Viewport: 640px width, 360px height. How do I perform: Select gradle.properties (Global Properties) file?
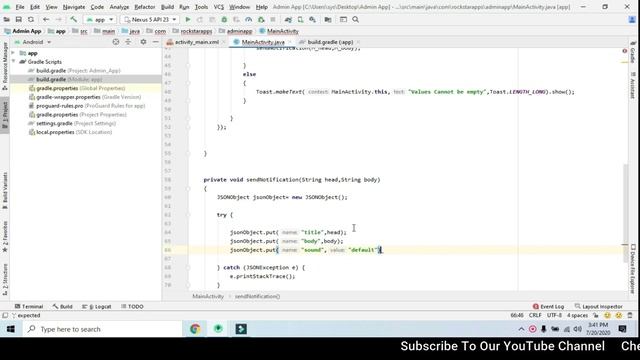click(77, 88)
